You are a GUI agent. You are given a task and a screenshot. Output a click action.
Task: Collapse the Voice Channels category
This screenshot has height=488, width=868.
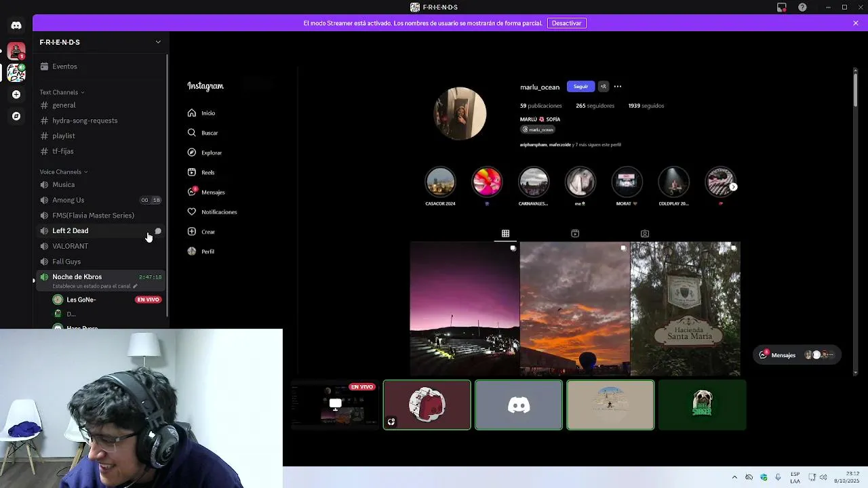(x=64, y=172)
